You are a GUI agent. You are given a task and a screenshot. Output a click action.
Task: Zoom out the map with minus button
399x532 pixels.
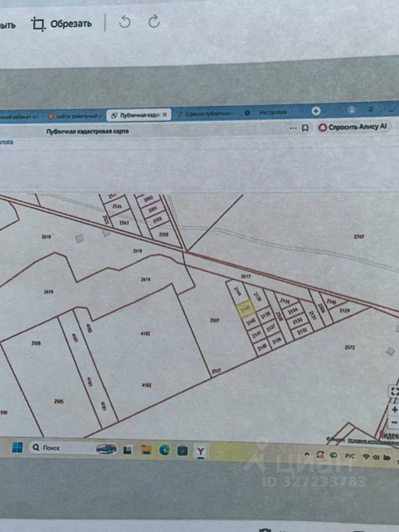[x=394, y=423]
